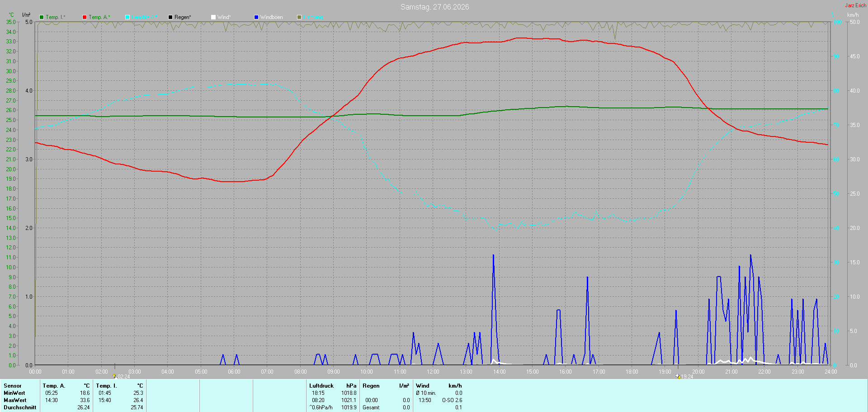Click the chart title Samstag, 27.06.2026
The width and height of the screenshot is (868, 412).
(x=434, y=7)
